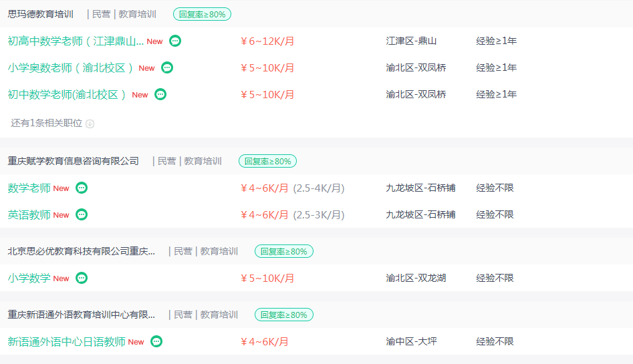The image size is (633, 364).
Task: Open chat for 英语教师 job
Action: point(82,214)
